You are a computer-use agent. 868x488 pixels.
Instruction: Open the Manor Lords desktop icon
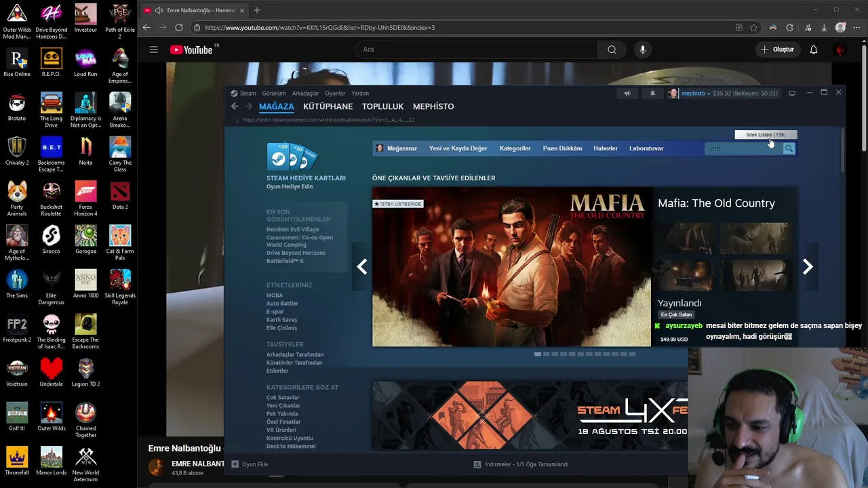pos(51,461)
